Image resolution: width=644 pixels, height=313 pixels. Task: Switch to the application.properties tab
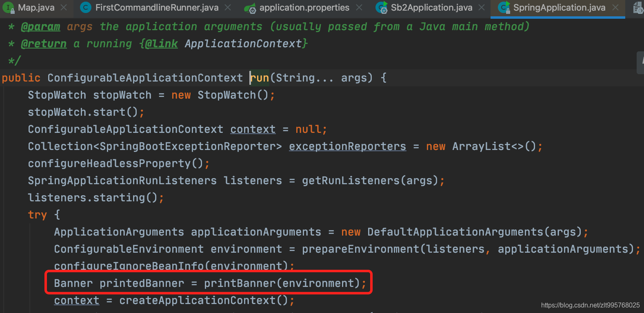tap(304, 7)
